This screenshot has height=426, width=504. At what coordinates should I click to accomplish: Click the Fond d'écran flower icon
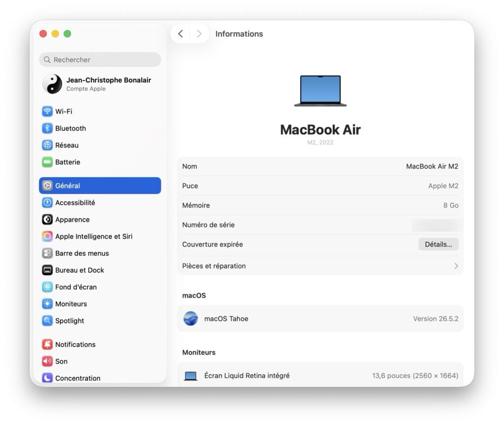[47, 287]
